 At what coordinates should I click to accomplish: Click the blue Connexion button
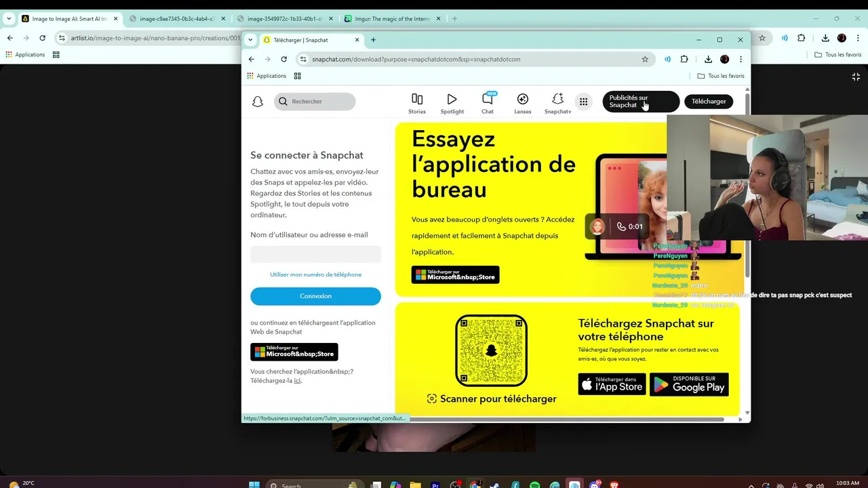[x=315, y=296]
